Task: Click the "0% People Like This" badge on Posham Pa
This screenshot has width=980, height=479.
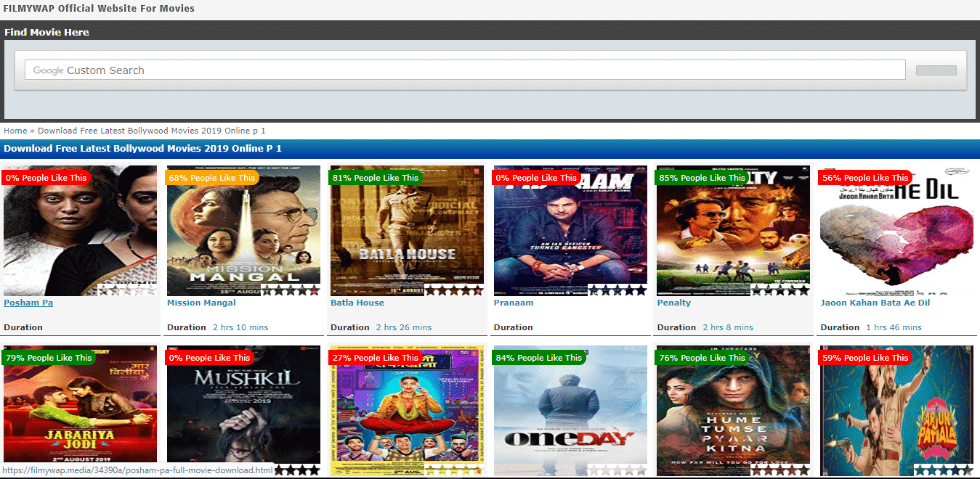Action: (x=46, y=178)
